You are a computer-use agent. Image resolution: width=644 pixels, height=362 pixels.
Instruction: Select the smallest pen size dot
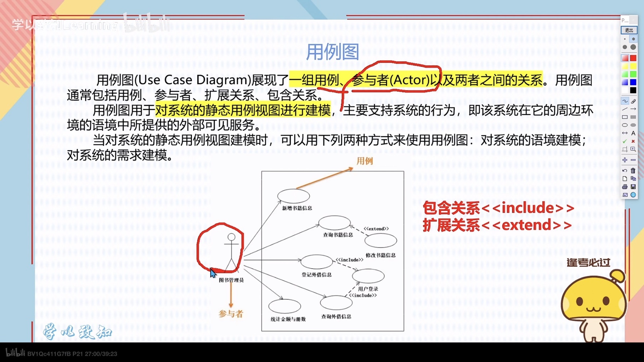click(x=625, y=39)
